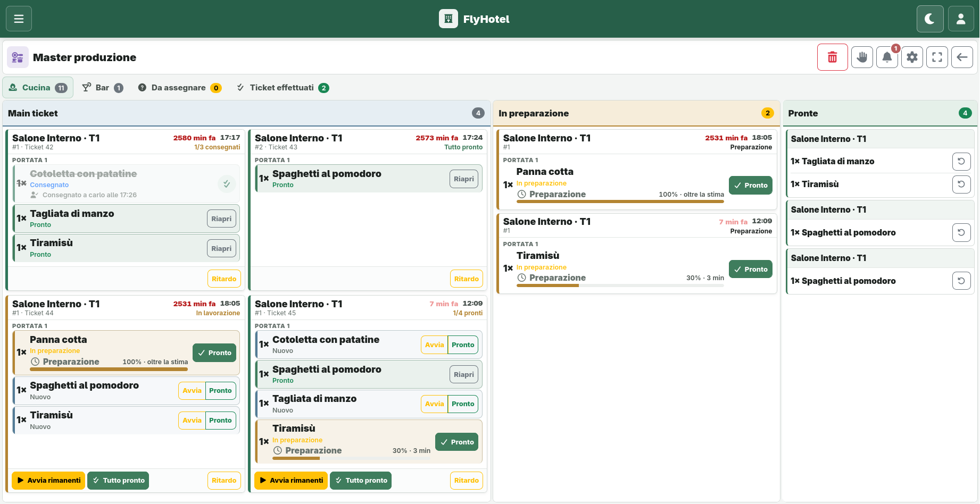980x504 pixels.
Task: Click Ritardo on Ticket 42
Action: [x=224, y=279]
